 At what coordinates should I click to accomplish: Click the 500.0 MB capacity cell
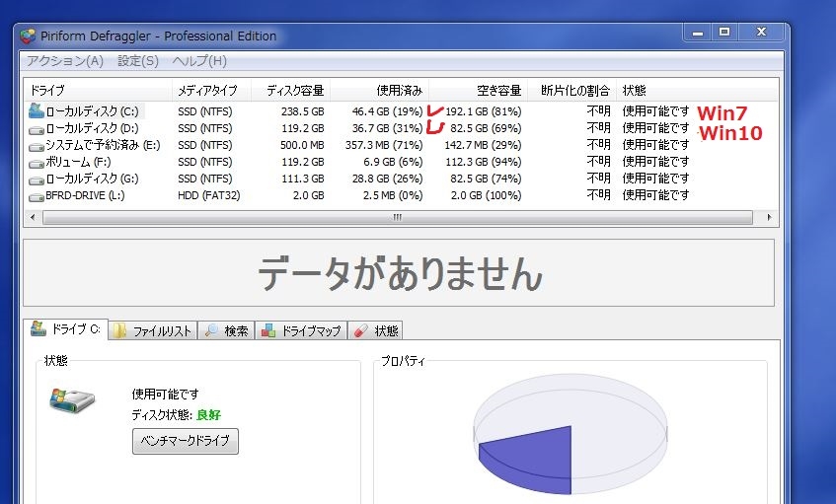point(302,145)
